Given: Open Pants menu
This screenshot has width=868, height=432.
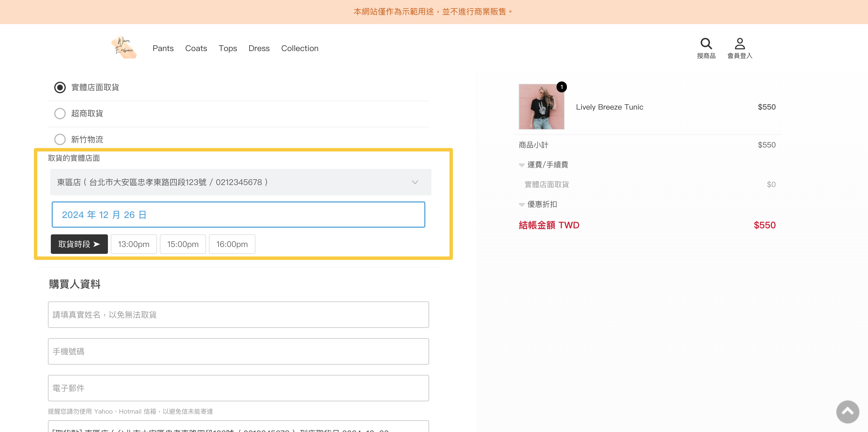Looking at the screenshot, I should point(163,48).
